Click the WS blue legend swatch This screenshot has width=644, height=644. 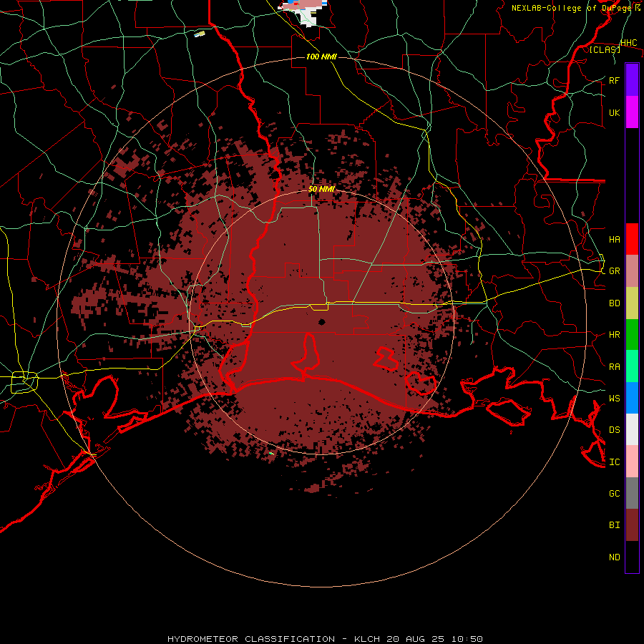[x=632, y=398]
